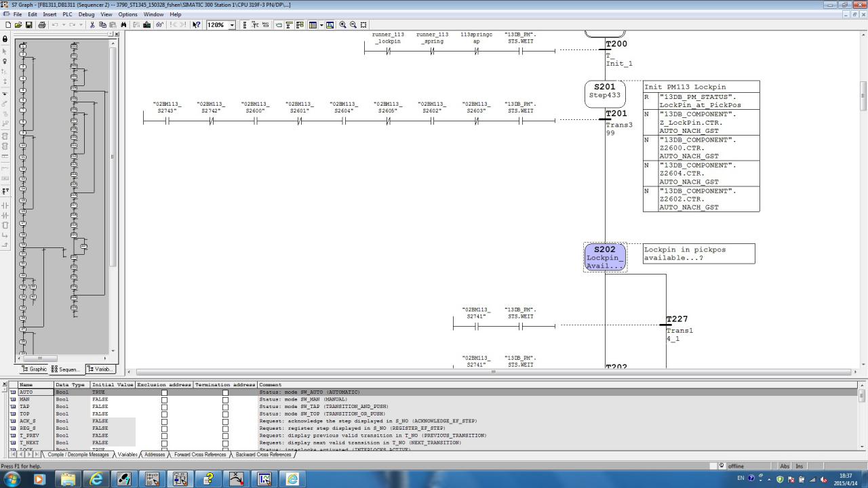Click the Zoom In magnifier icon
Viewport: 868px width, 488px height.
[342, 24]
